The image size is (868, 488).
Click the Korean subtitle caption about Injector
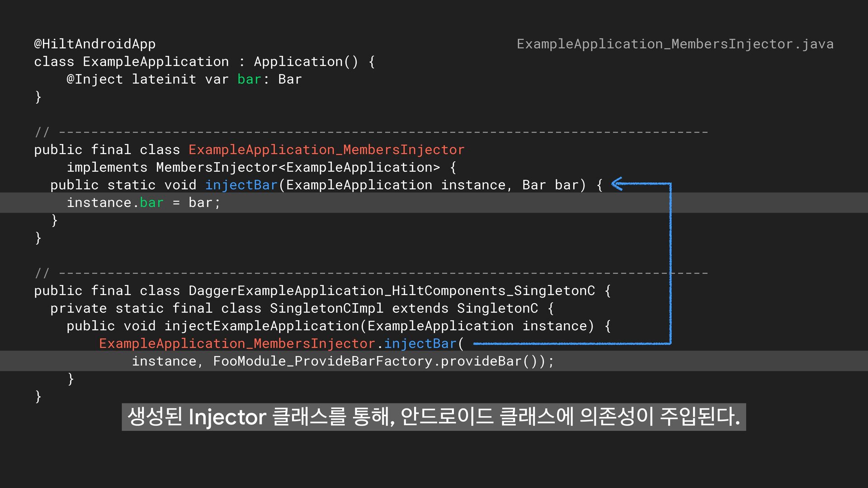coord(434,417)
